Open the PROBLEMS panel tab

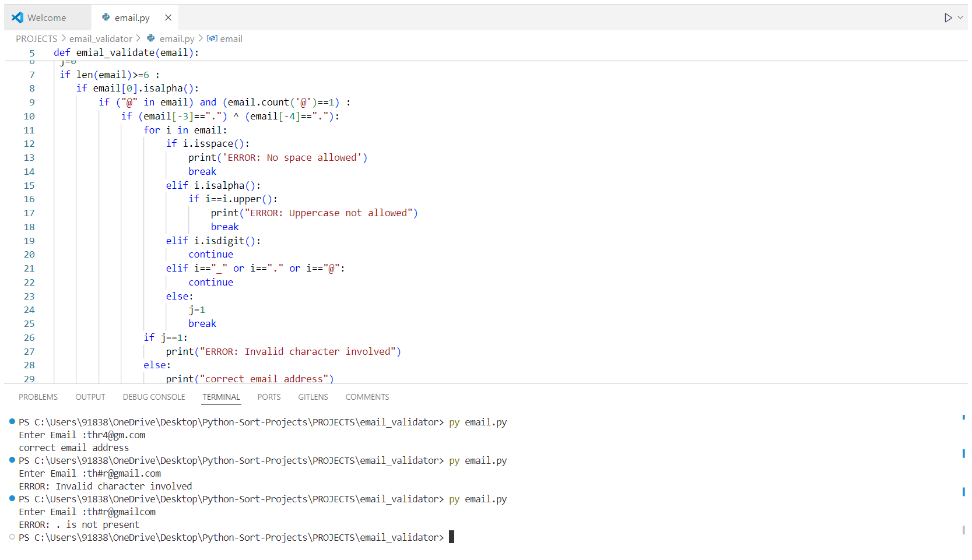(38, 397)
